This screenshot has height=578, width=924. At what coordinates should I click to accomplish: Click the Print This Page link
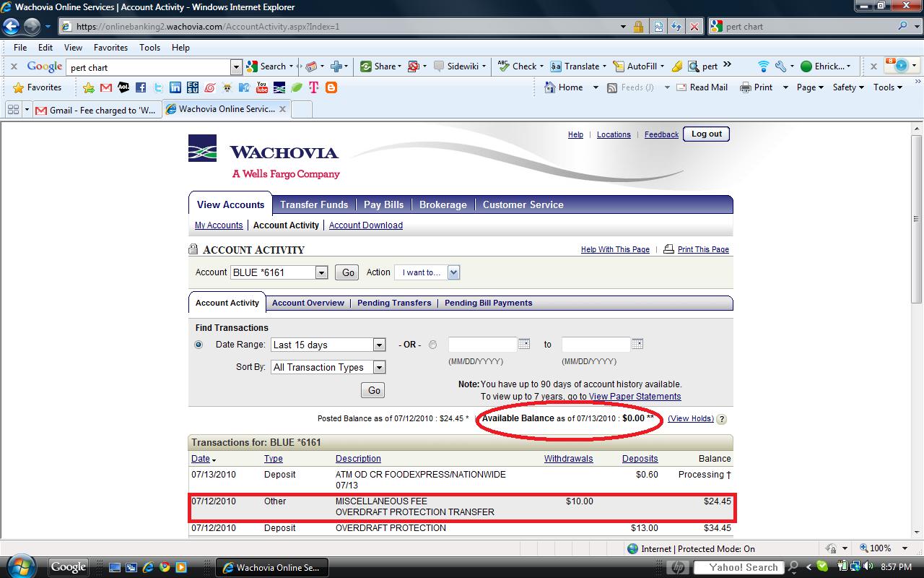point(703,249)
